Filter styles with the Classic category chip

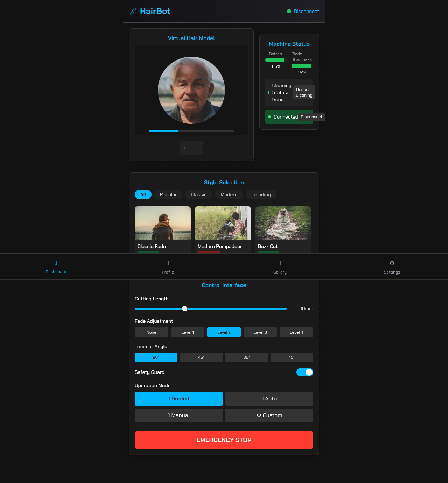coord(198,194)
